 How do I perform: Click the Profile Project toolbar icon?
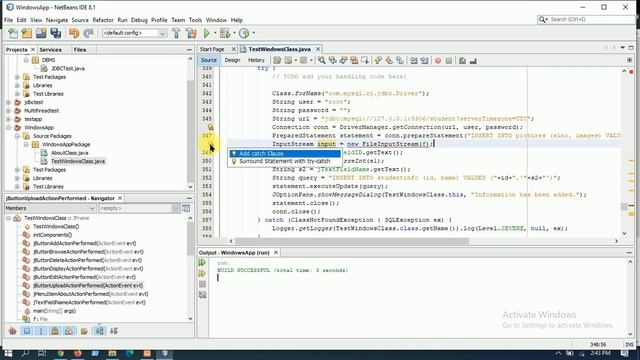[244, 33]
